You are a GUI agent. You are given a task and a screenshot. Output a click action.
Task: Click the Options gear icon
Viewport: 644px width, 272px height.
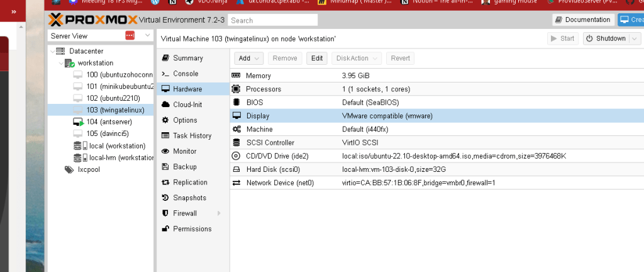tap(165, 120)
